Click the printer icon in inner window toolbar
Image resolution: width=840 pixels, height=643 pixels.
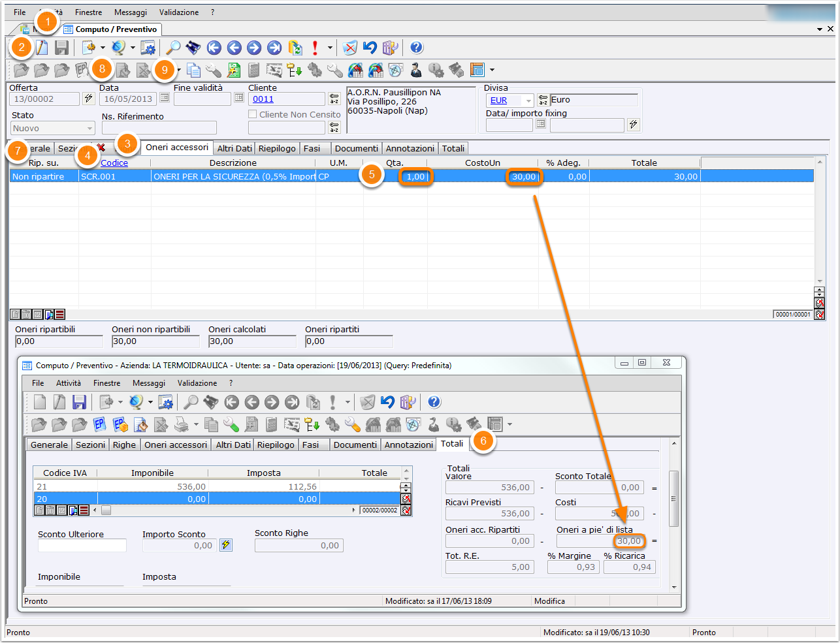click(182, 425)
